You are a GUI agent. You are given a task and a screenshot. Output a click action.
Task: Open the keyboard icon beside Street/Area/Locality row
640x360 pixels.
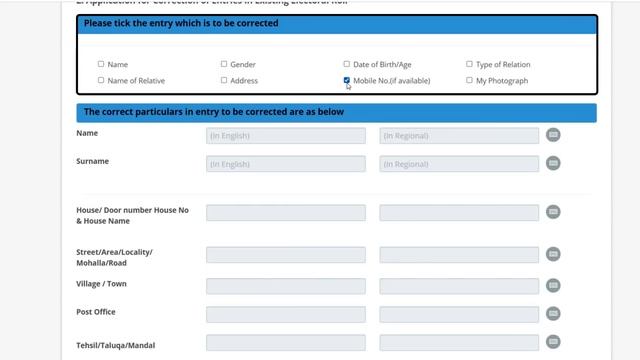[x=553, y=254]
